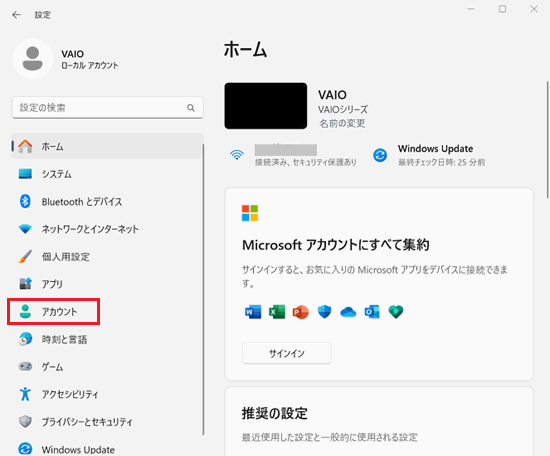Open アクセシビリティ settings
The width and height of the screenshot is (550, 456).
click(107, 394)
